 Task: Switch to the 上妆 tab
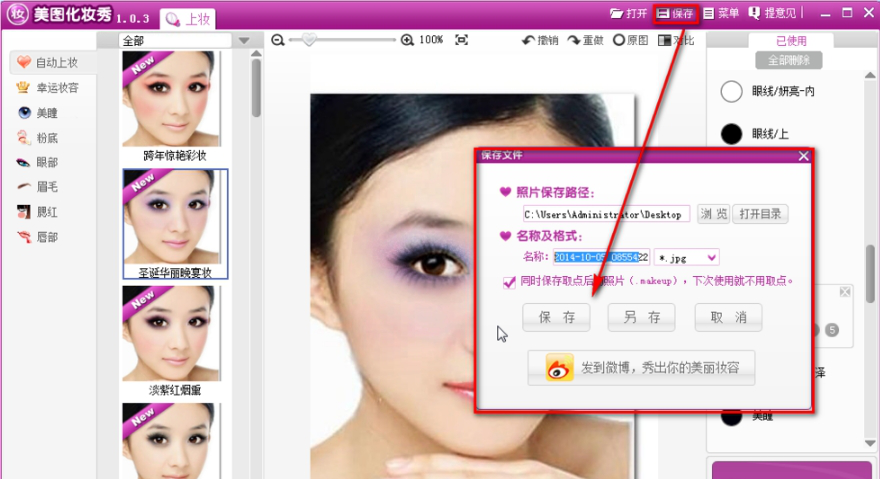pos(188,19)
